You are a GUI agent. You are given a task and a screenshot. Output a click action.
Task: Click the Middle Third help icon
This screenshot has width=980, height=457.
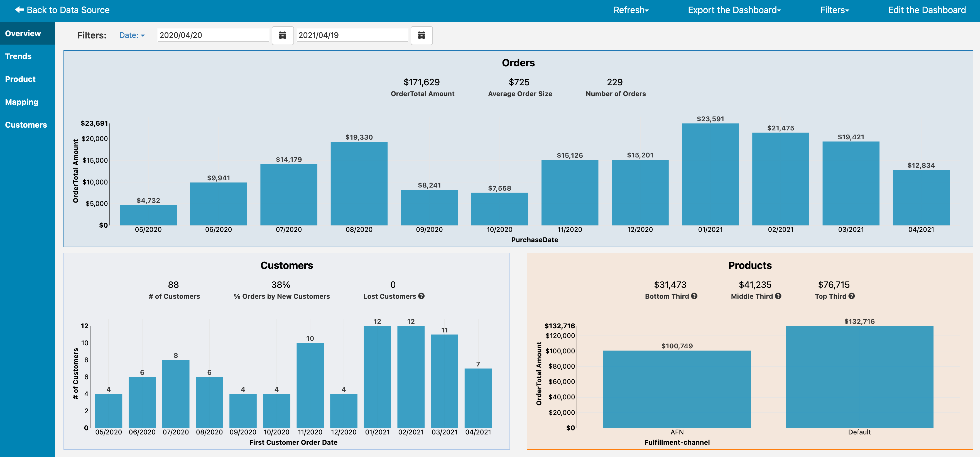pyautogui.click(x=778, y=296)
